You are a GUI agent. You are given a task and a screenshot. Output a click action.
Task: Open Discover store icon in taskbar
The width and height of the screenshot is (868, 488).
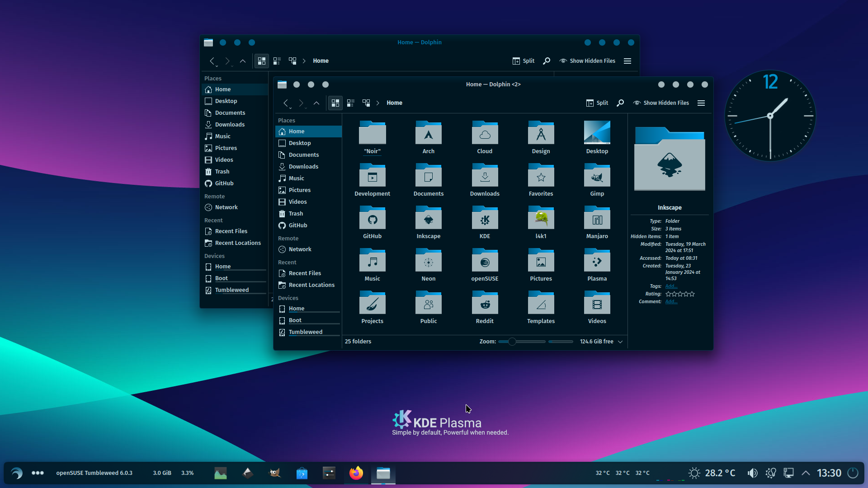[302, 473]
